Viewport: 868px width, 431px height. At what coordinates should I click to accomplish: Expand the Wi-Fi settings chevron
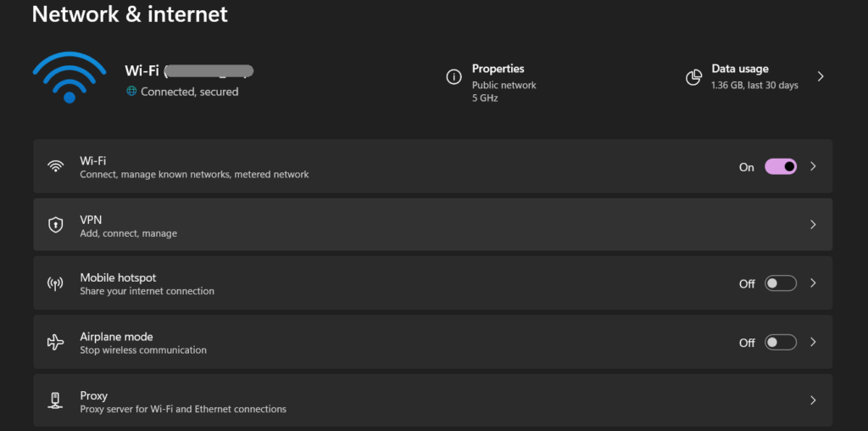[x=813, y=166]
